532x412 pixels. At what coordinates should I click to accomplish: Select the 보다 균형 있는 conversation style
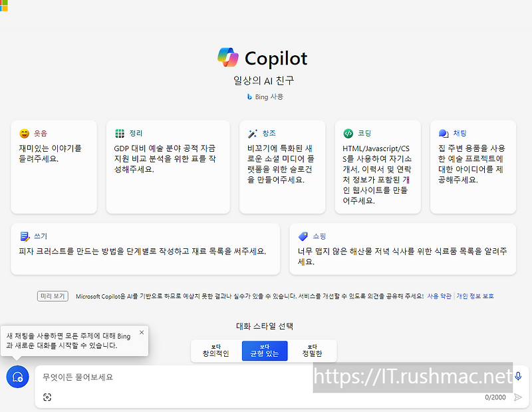pyautogui.click(x=265, y=350)
